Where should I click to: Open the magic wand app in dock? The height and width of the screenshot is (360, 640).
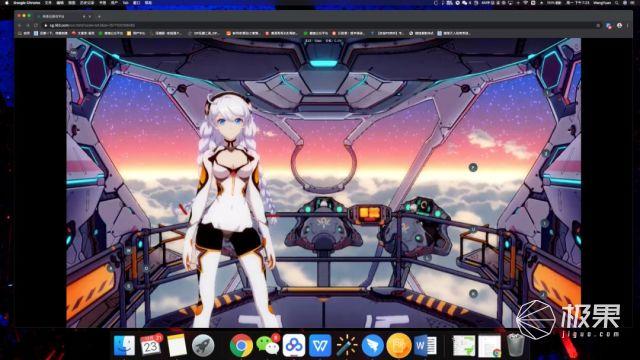(347, 345)
